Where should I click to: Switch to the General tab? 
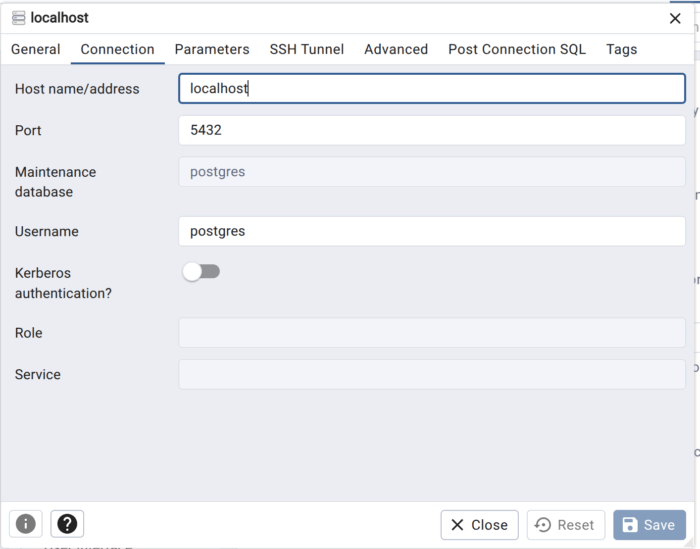[36, 49]
